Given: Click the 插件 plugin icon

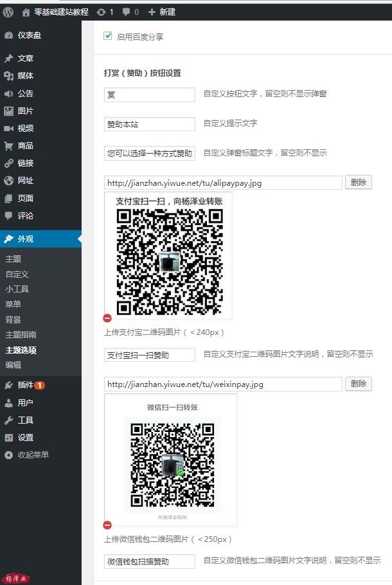Looking at the screenshot, I should click(x=8, y=385).
